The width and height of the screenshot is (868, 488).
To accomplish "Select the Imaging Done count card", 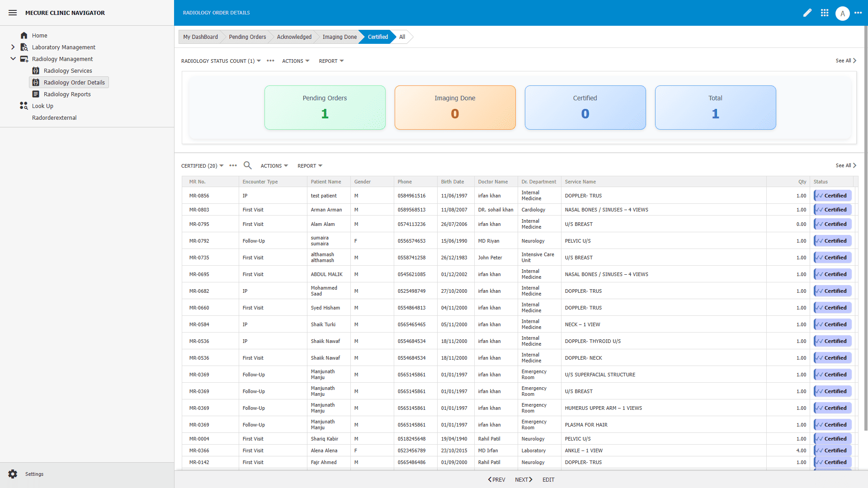I will (x=455, y=108).
